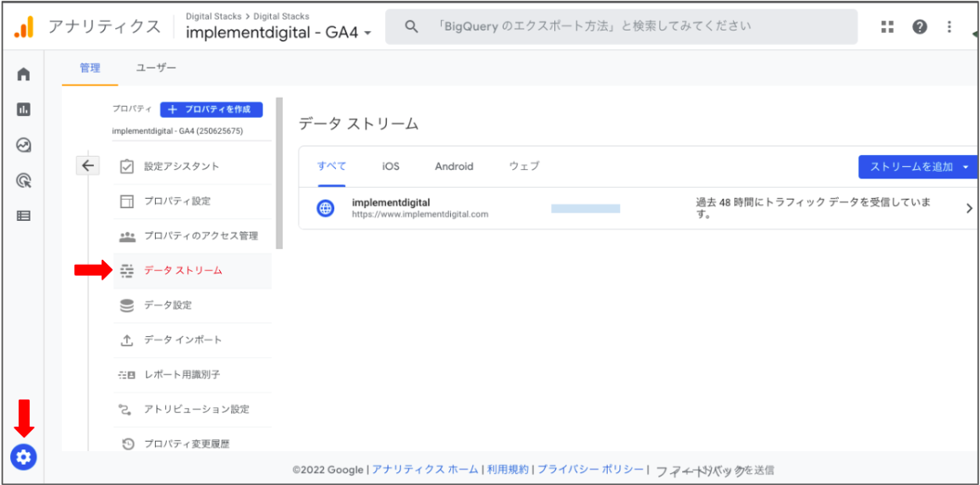
Task: Switch to the 管理 tab
Action: [90, 68]
